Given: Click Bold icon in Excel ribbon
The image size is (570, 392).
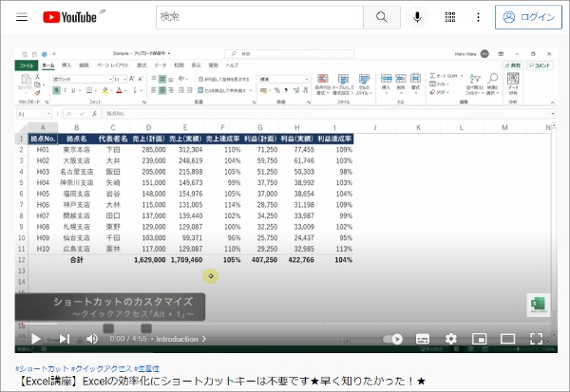Looking at the screenshot, I should [x=56, y=90].
